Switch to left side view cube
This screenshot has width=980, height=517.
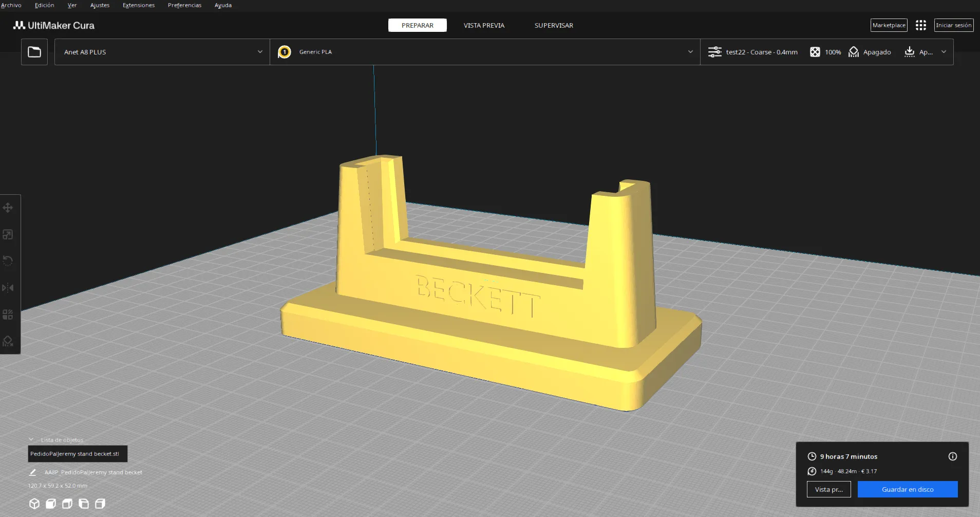[84, 504]
